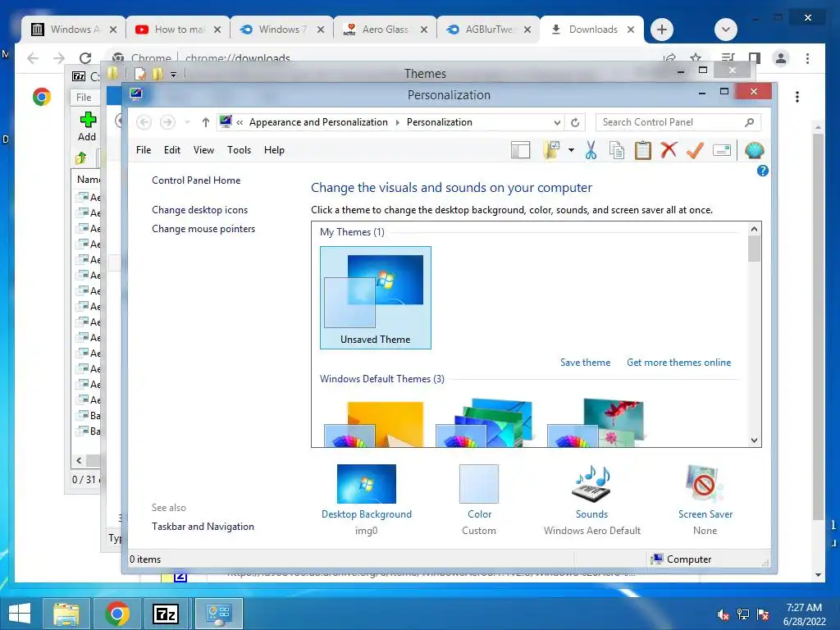Click the globe shell icon in toolbar
840x630 pixels.
tap(755, 151)
